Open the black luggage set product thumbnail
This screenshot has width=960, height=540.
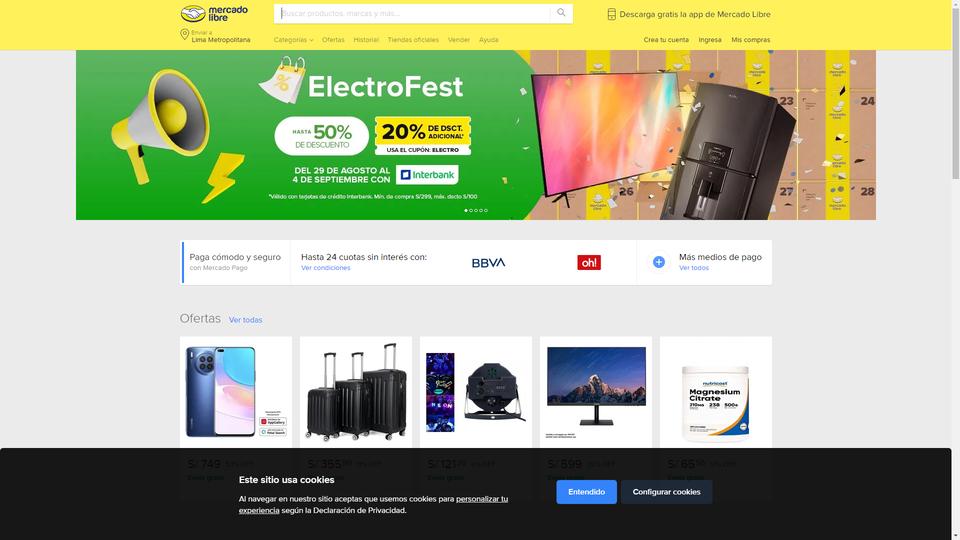[x=356, y=392]
